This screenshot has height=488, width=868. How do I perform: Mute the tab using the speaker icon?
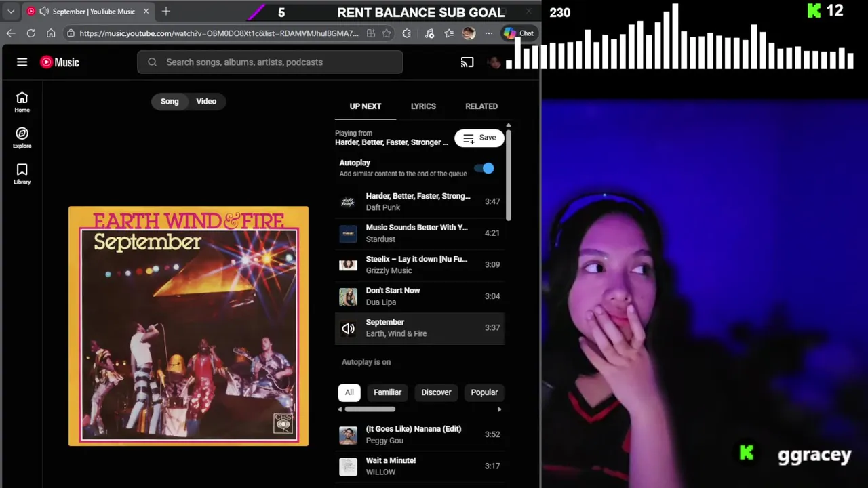click(x=44, y=12)
